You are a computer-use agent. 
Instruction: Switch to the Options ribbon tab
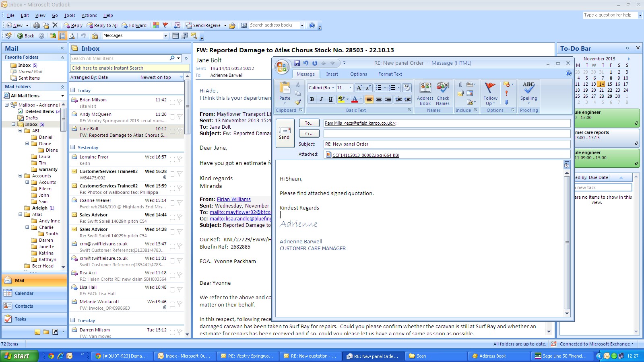(x=358, y=74)
